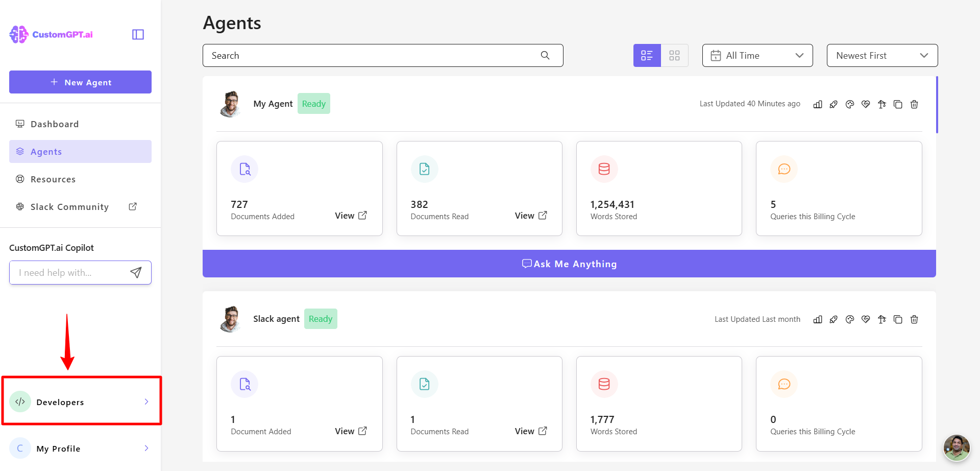Open Slack Community link in sidebar
Viewport: 980px width, 471px height.
[x=80, y=207]
